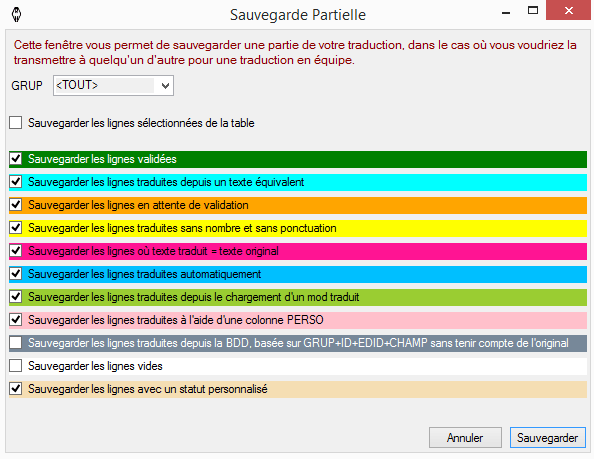
Task: Click the Annuler button
Action: pos(465,438)
